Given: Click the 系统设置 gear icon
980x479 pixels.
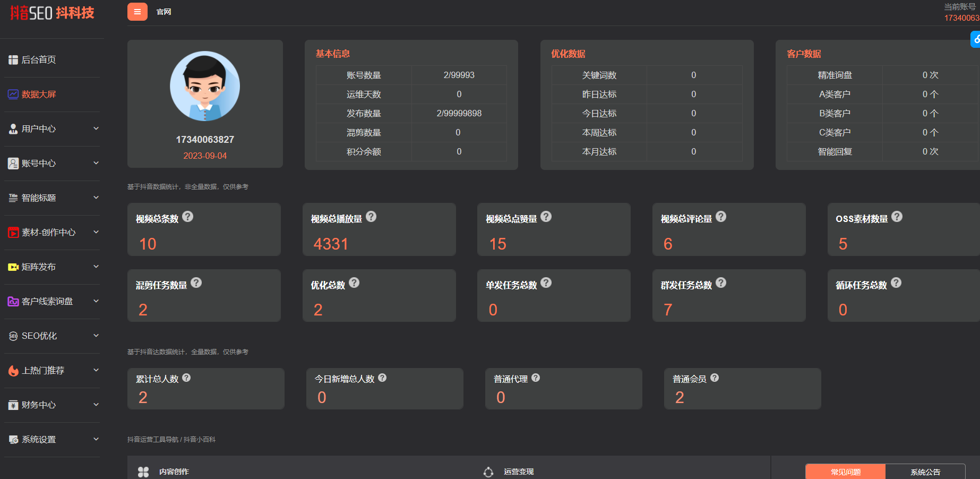Looking at the screenshot, I should coord(13,440).
